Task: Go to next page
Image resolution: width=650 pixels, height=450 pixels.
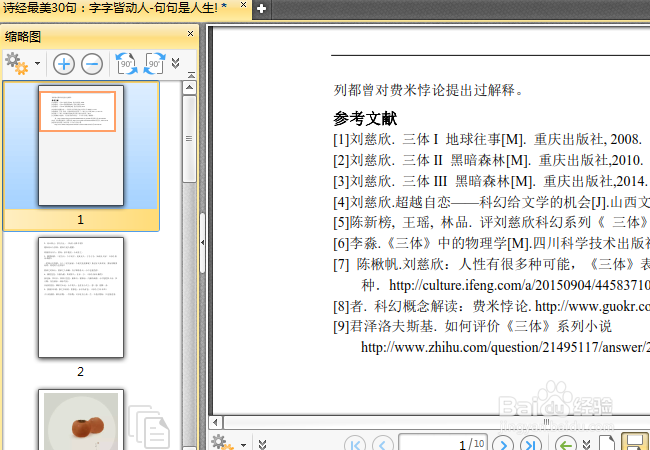Action: tap(503, 445)
